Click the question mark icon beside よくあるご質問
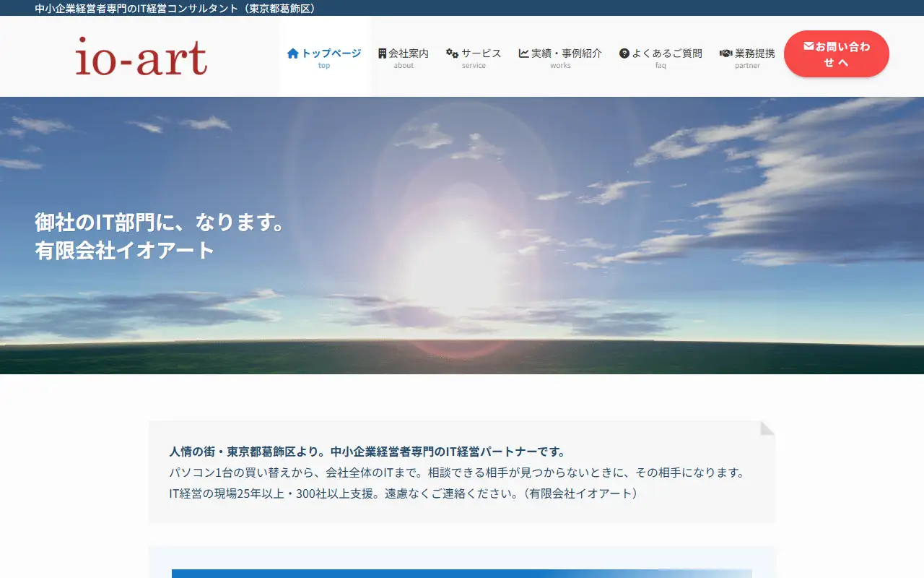Screen dimensions: 924x578 click(x=624, y=53)
